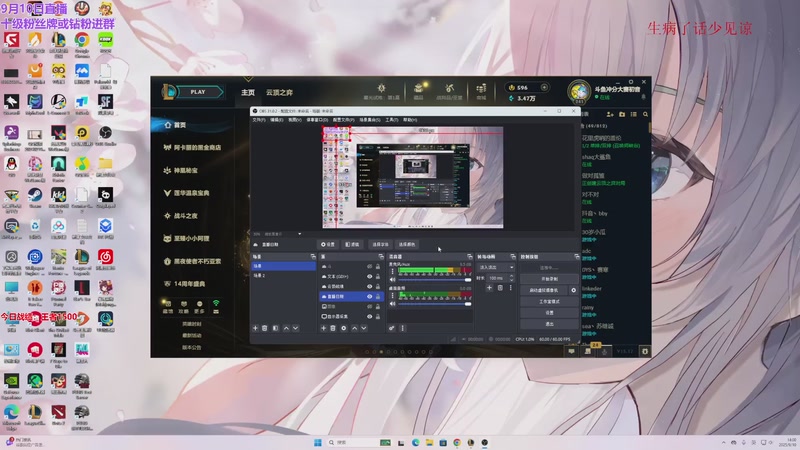The height and width of the screenshot is (450, 800).
Task: Toggle visibility of the 文本 (GDI+) source
Action: [369, 277]
